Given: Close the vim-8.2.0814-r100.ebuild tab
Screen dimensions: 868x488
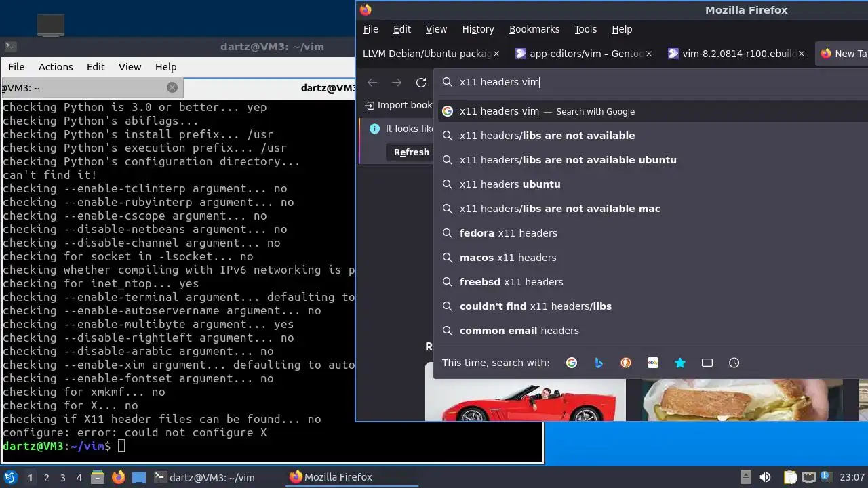Looking at the screenshot, I should (802, 54).
